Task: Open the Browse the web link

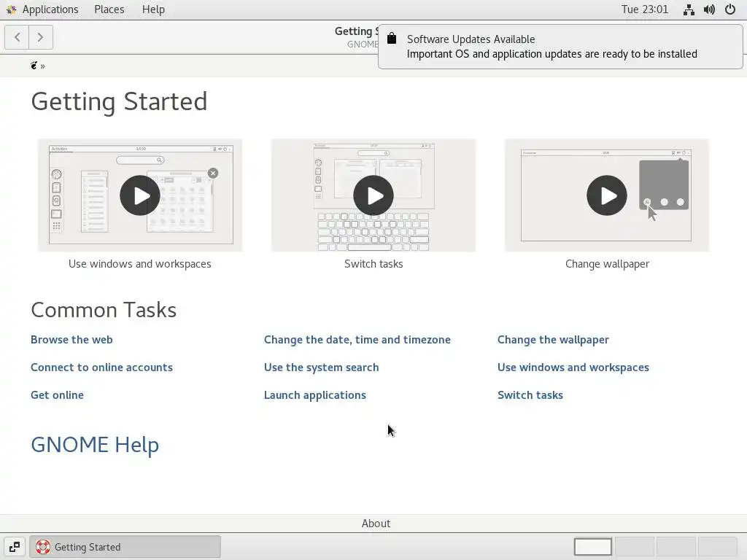Action: 71,340
